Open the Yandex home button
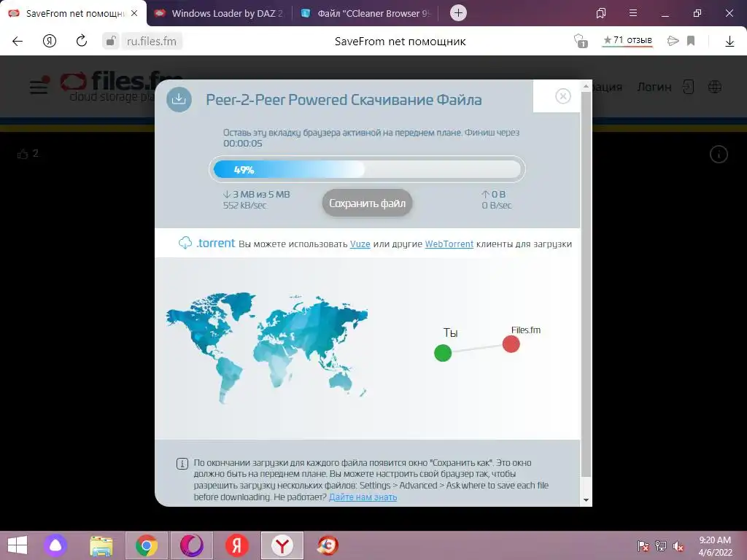747x560 pixels. point(50,42)
